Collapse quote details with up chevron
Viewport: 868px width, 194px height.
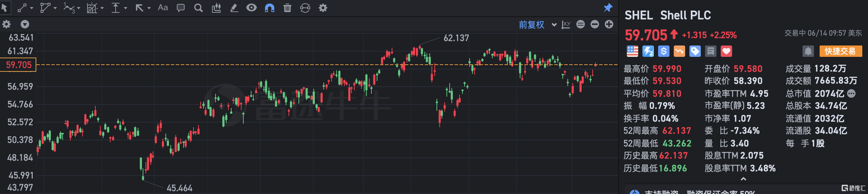[x=743, y=179]
